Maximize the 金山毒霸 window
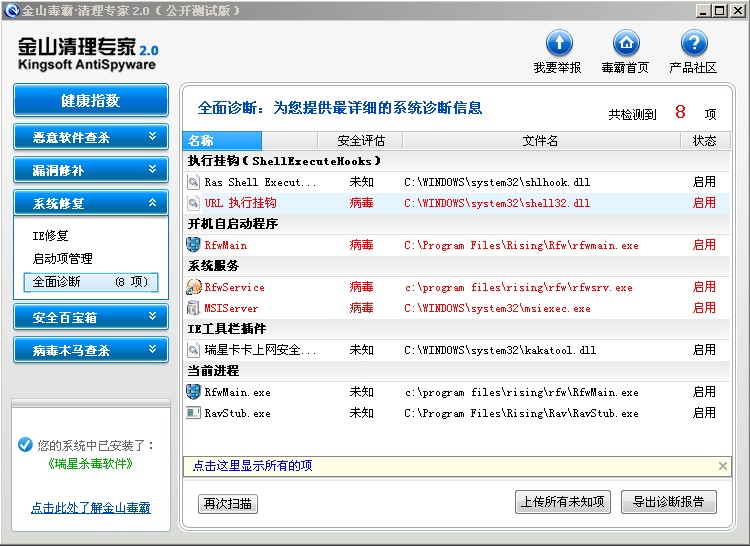The height and width of the screenshot is (546, 750). (720, 11)
